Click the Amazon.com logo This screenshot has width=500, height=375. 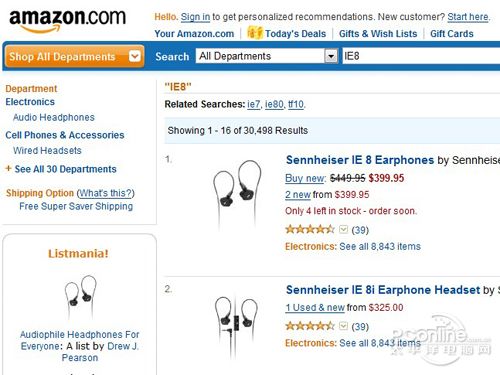(x=68, y=21)
